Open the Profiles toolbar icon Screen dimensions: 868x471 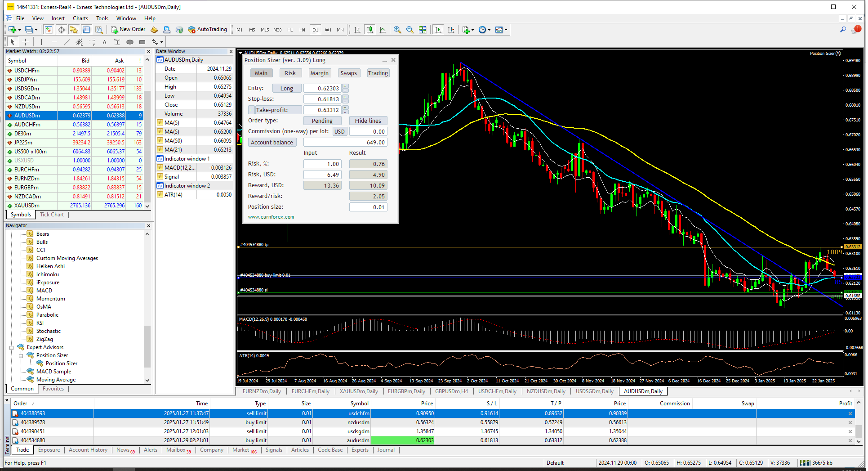(29, 30)
